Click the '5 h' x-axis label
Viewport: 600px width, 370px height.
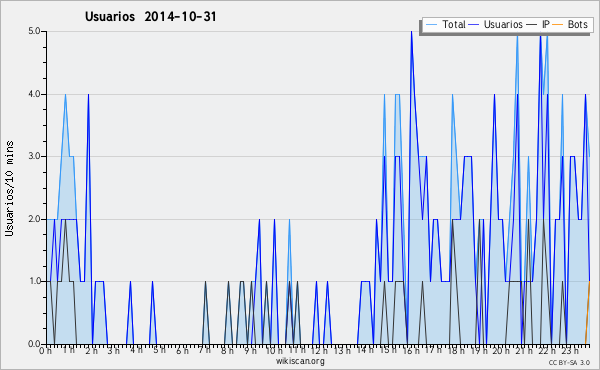[159, 350]
